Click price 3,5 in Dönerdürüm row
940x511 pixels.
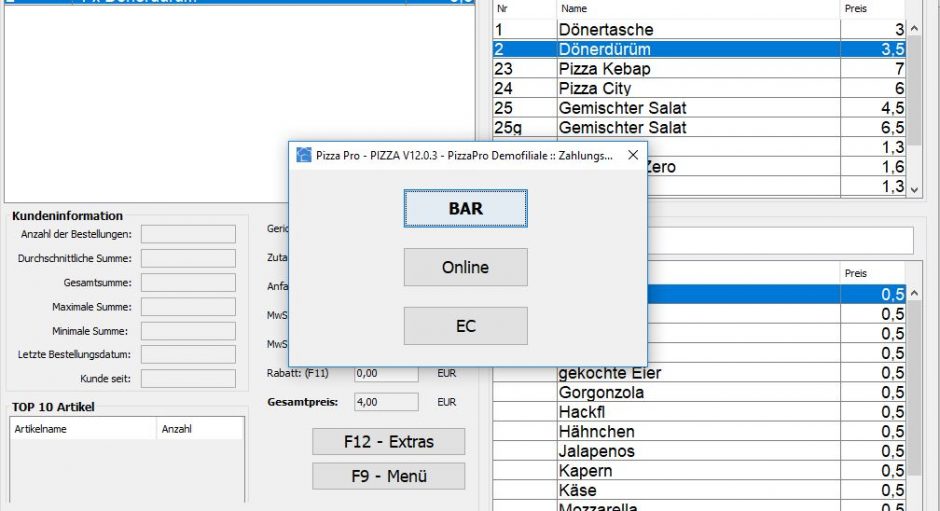point(892,49)
